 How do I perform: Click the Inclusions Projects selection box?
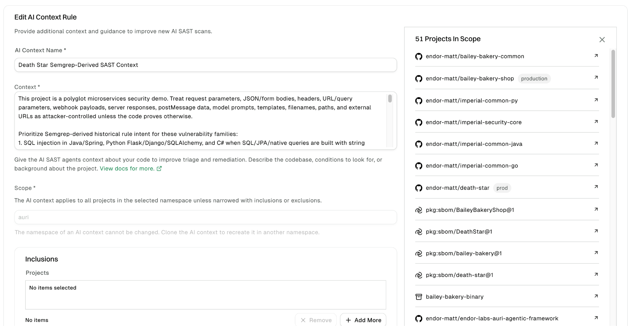pyautogui.click(x=206, y=295)
